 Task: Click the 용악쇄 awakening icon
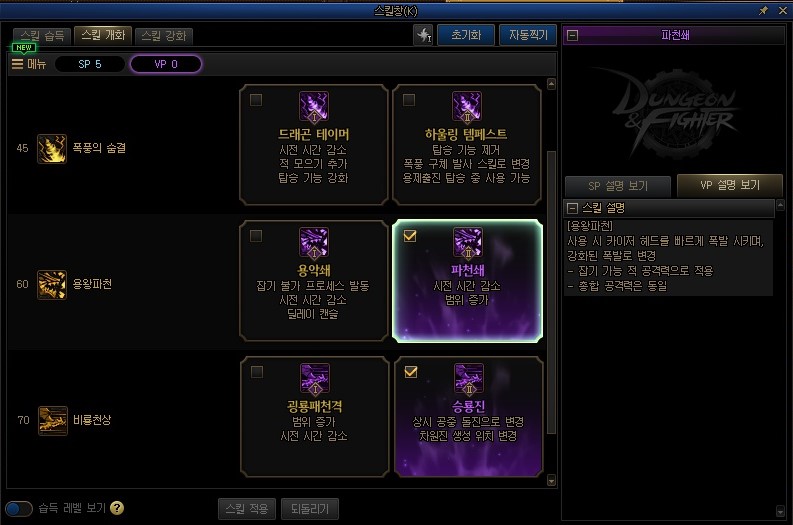(x=314, y=243)
